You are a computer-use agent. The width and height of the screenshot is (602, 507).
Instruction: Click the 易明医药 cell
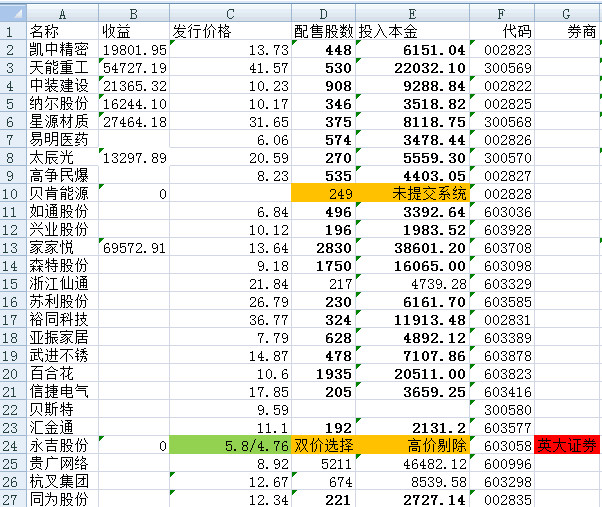tap(63, 140)
